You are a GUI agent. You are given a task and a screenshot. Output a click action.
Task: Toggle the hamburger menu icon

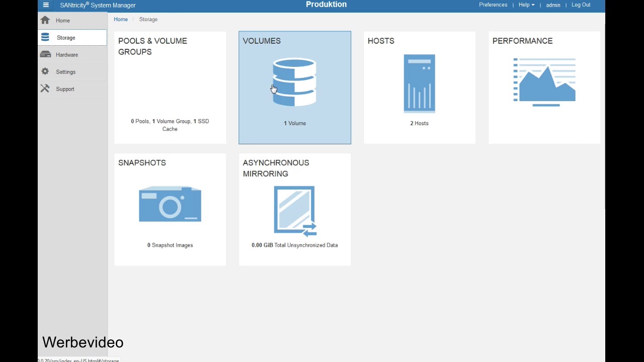46,5
